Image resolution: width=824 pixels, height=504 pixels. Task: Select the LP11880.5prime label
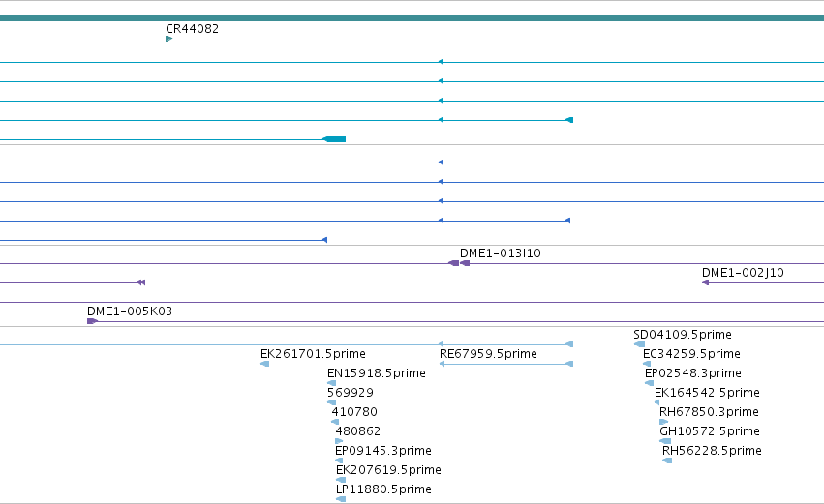383,489
